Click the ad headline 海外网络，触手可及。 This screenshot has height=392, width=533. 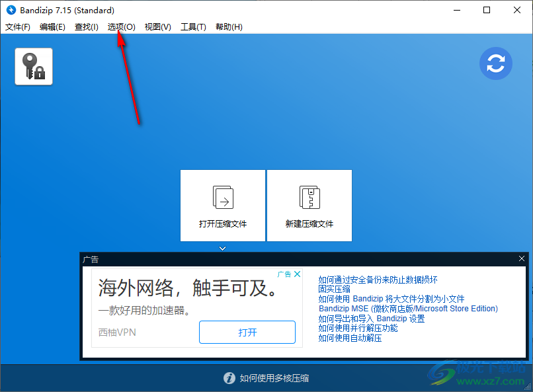(x=188, y=288)
